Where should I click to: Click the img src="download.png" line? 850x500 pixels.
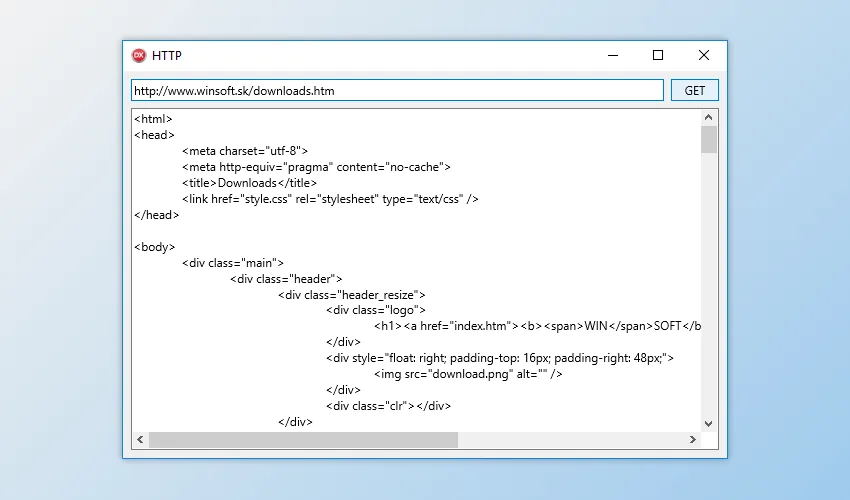point(468,374)
